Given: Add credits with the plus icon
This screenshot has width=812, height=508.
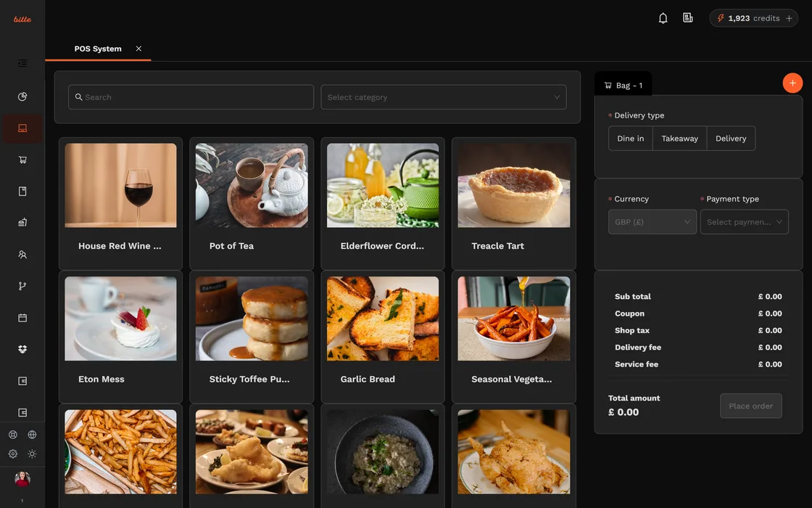Looking at the screenshot, I should click(790, 18).
